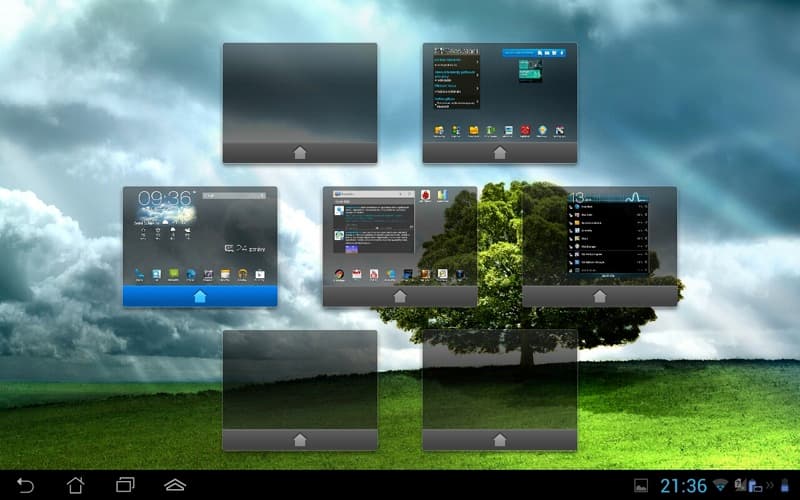Tap the Back arrow in the navigation bar
The width and height of the screenshot is (800, 500).
[26, 485]
